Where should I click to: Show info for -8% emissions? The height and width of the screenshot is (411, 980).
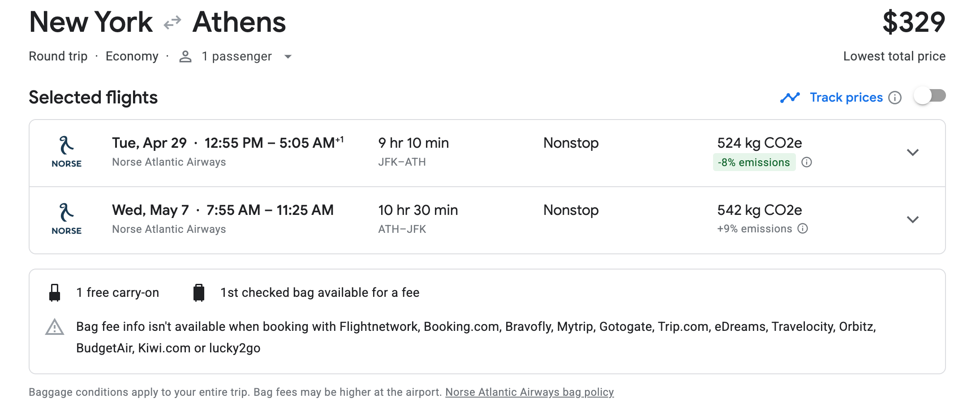click(807, 162)
